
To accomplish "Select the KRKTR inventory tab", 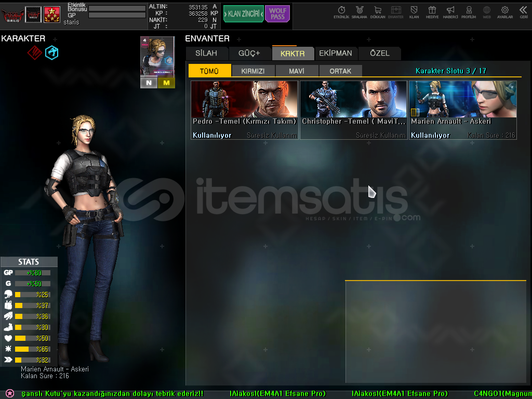I will pyautogui.click(x=292, y=54).
